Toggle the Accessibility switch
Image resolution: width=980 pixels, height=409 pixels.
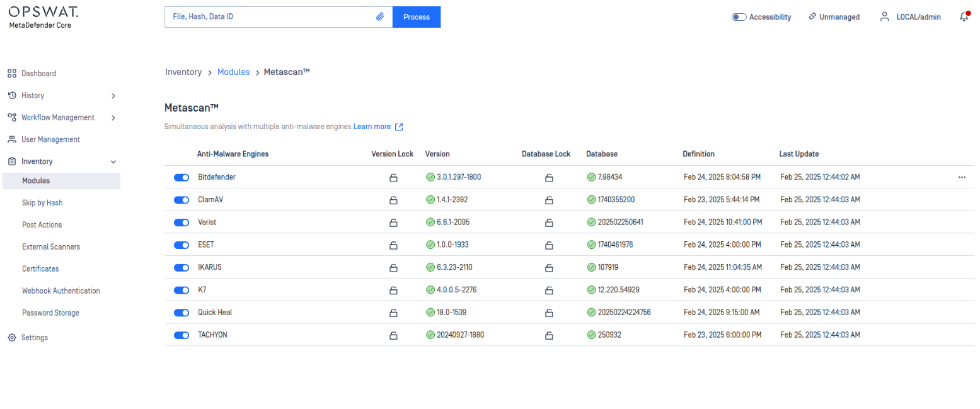pyautogui.click(x=739, y=17)
